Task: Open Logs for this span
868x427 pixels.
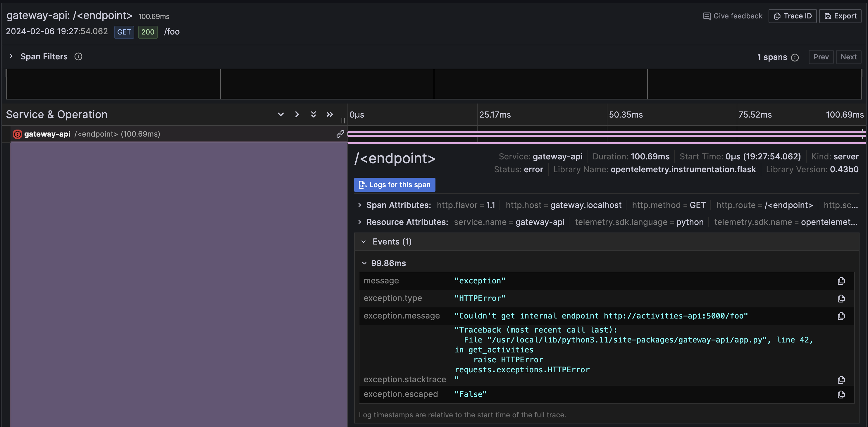Action: point(395,185)
